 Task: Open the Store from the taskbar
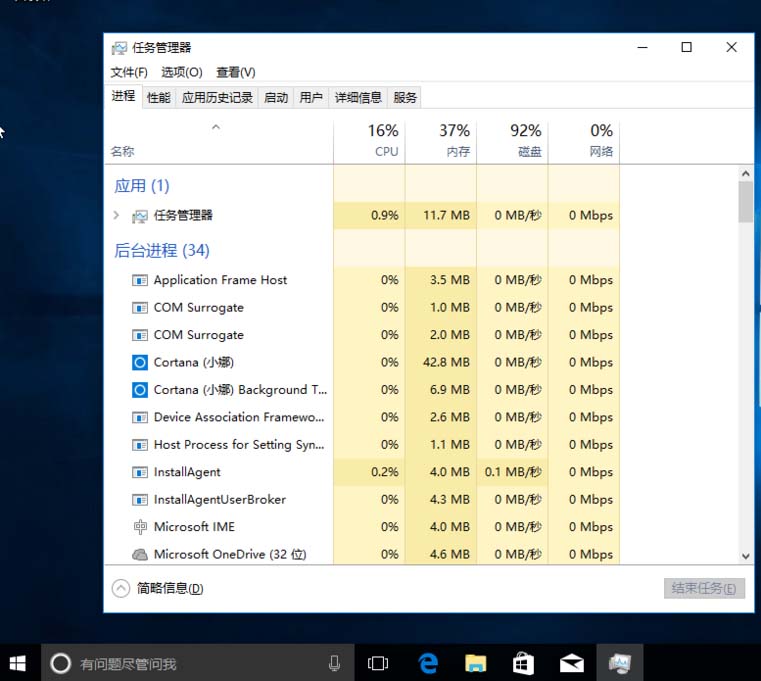pos(524,663)
